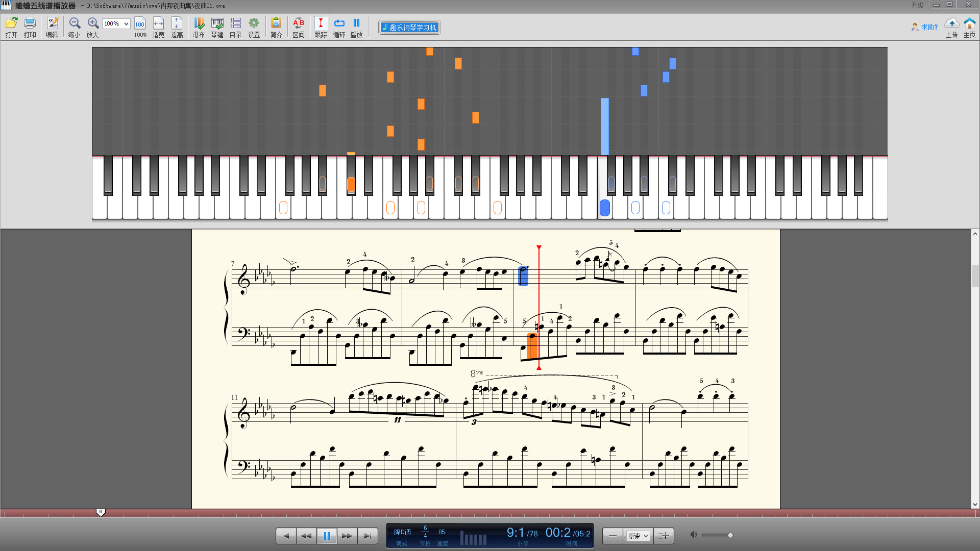
Task: Pause playback in the bottom transport bar
Action: tap(327, 536)
